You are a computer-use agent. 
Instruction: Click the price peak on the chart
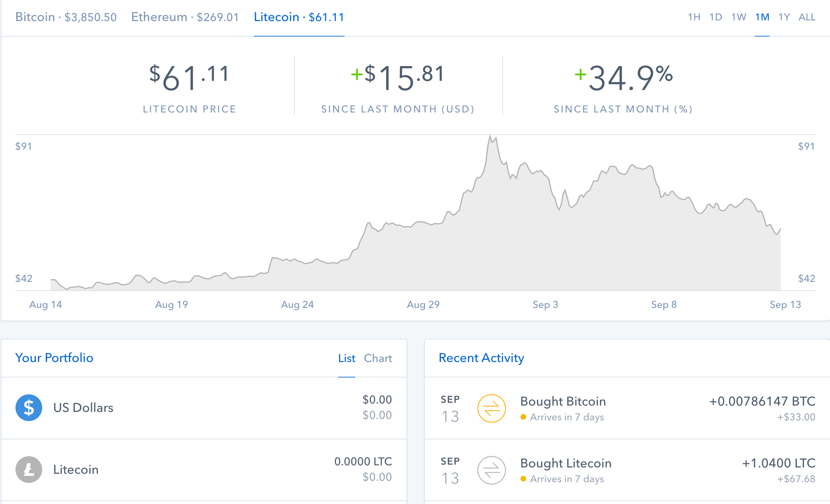pyautogui.click(x=490, y=136)
